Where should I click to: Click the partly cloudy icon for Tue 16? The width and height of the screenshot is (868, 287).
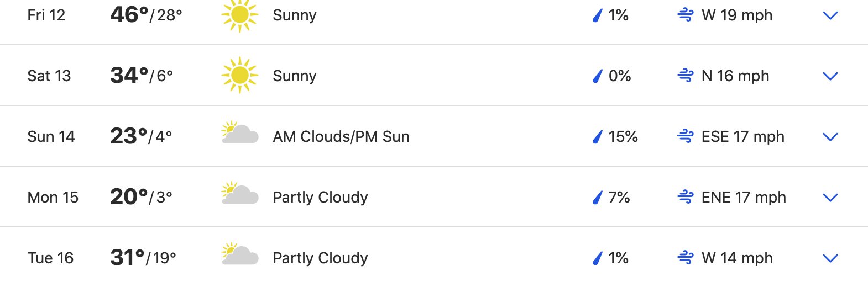click(239, 254)
